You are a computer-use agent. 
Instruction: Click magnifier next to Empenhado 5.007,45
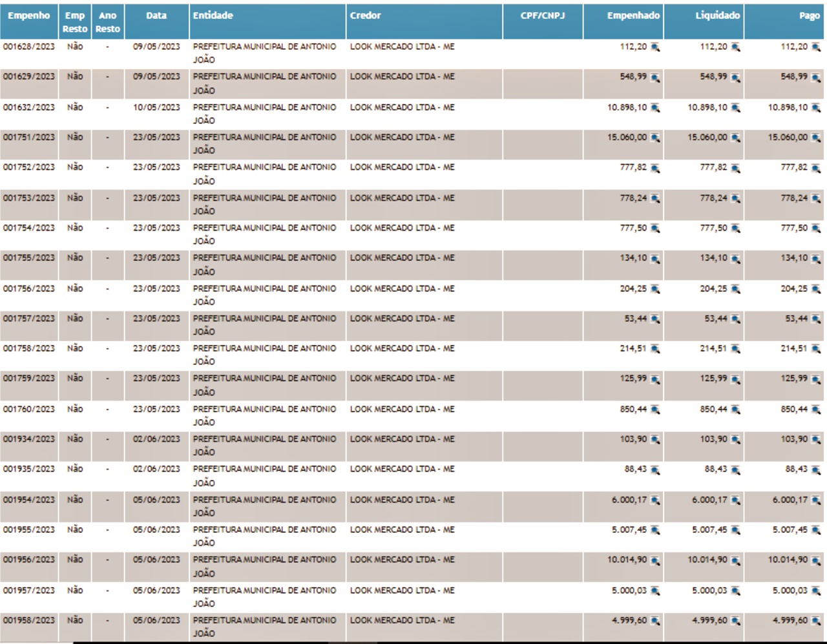click(655, 530)
